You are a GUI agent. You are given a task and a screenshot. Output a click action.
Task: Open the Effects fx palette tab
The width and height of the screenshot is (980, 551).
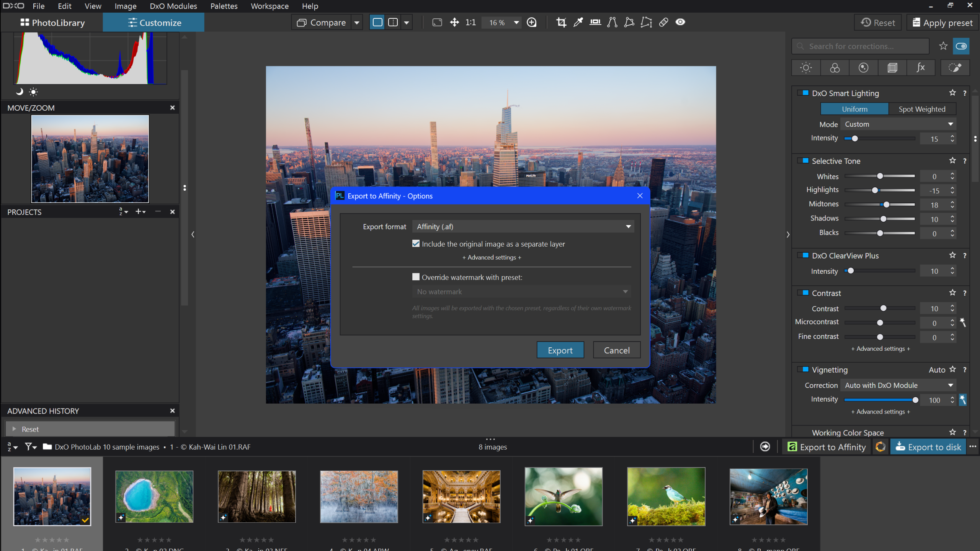pyautogui.click(x=921, y=68)
